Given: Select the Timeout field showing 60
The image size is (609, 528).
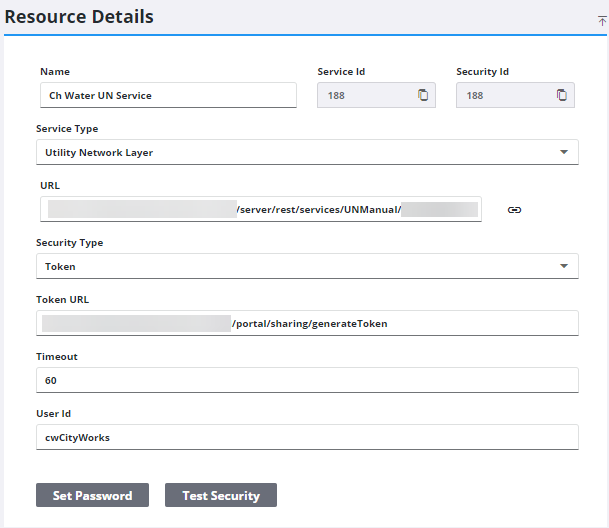Looking at the screenshot, I should click(307, 381).
